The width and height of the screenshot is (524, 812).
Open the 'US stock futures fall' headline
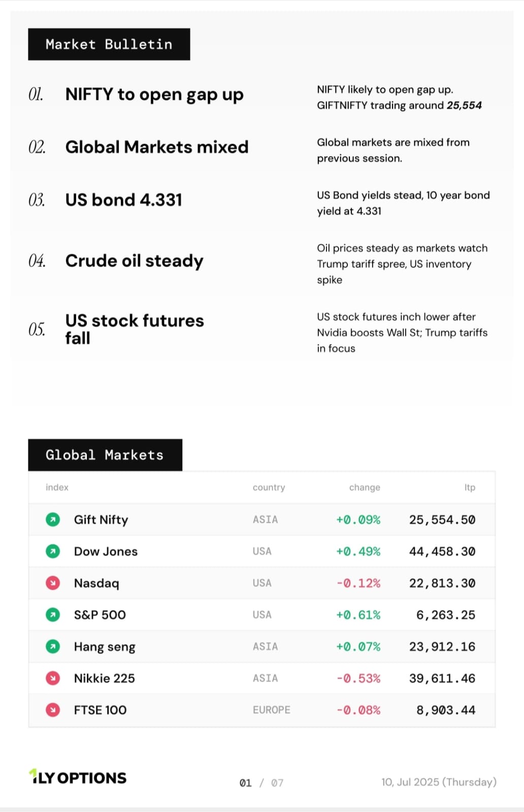pos(134,329)
